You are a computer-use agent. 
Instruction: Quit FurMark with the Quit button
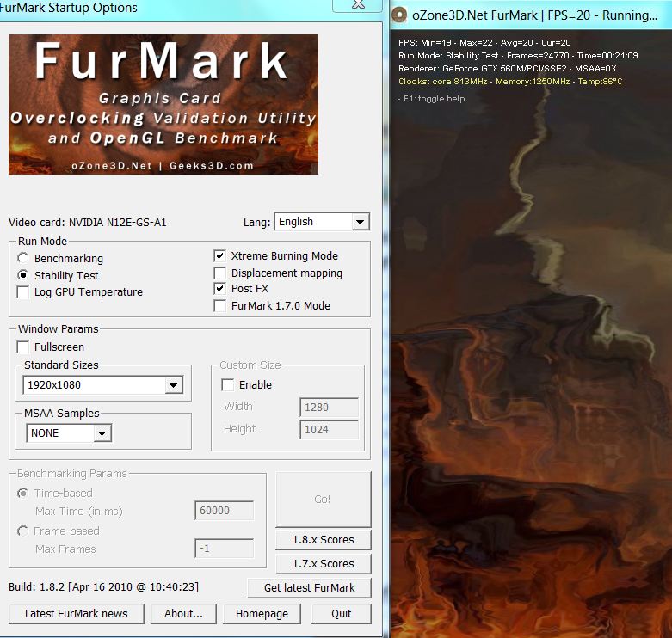pyautogui.click(x=341, y=614)
